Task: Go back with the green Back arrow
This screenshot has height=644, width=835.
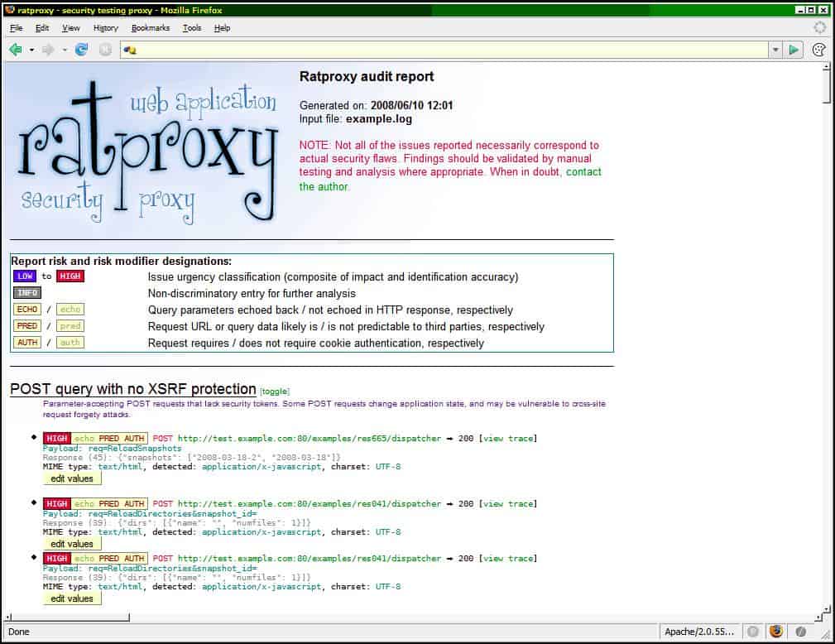Action: pos(15,50)
